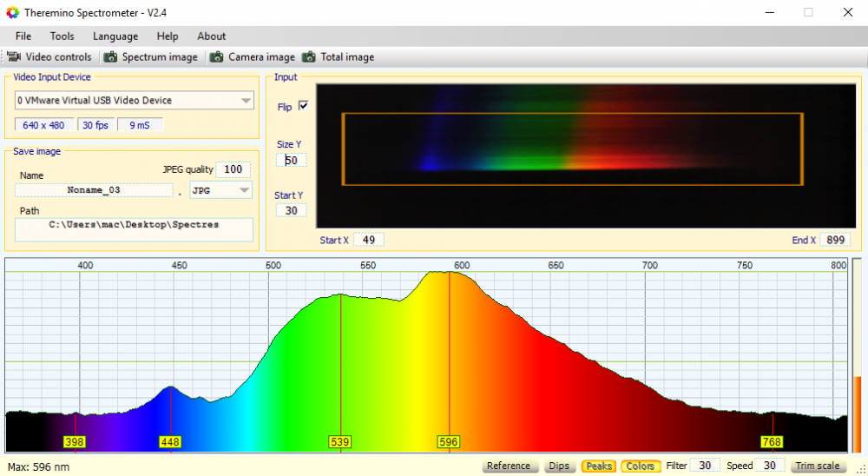Click the 640 x 480 resolution box

pos(43,125)
